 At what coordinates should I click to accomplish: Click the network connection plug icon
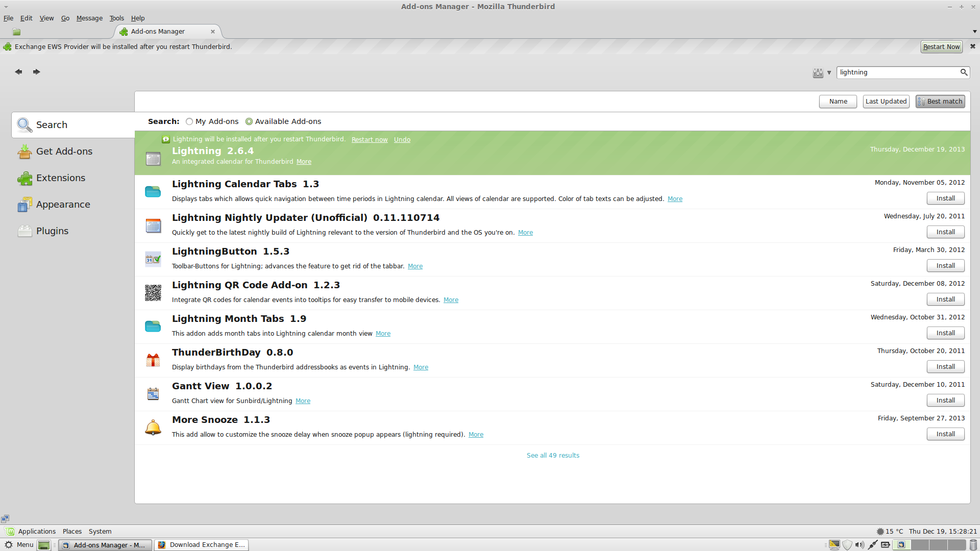[873, 545]
